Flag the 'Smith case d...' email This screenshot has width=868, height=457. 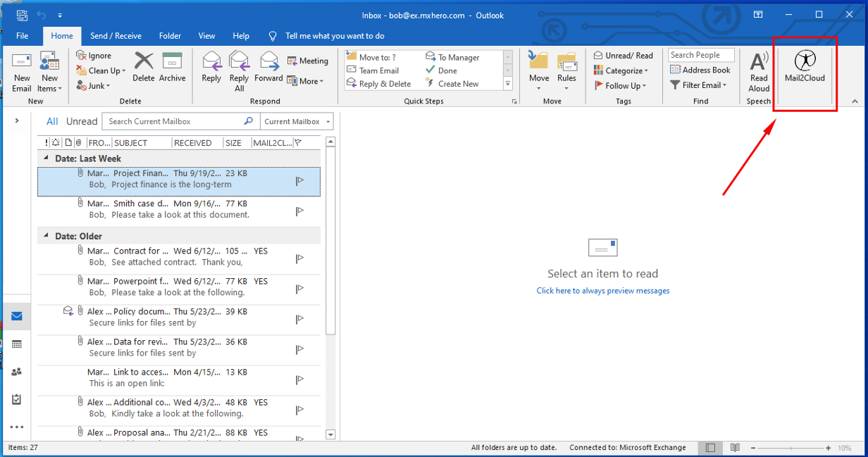coord(299,211)
